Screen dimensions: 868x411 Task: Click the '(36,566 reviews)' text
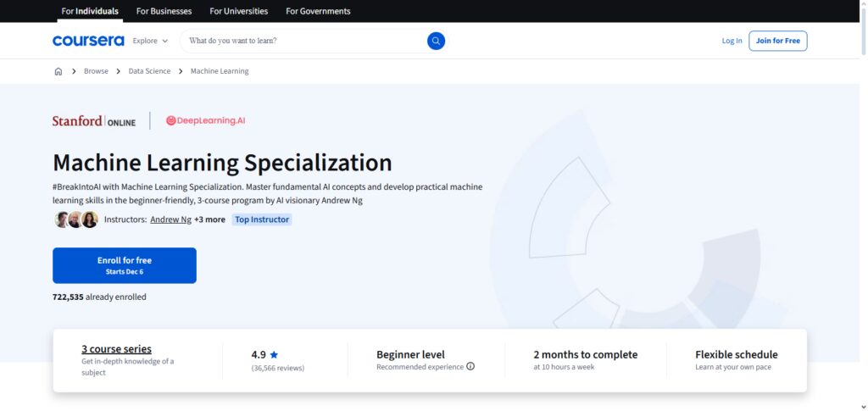pyautogui.click(x=278, y=368)
